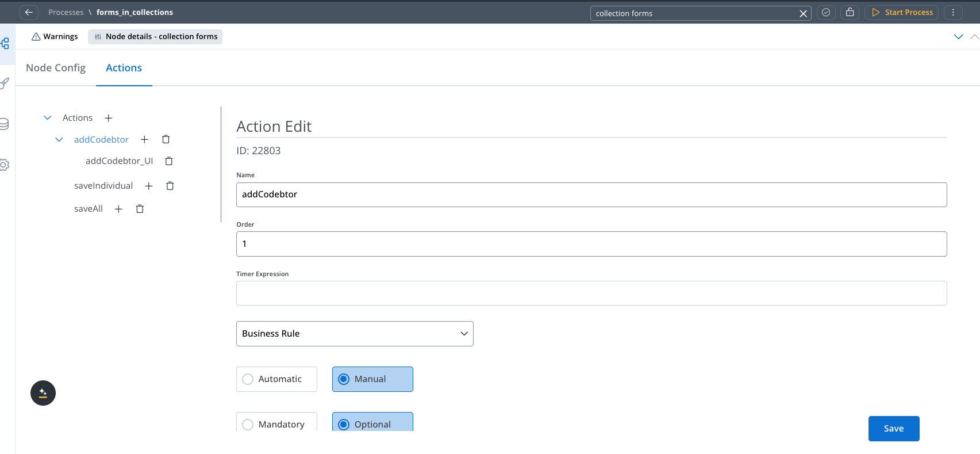The width and height of the screenshot is (980, 454).
Task: Collapse the addCodebtor tree node
Action: 59,140
